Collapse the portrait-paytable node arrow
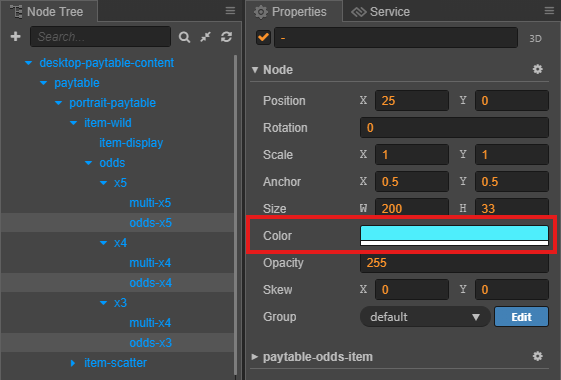Screen dimensions: 561x380 pyautogui.click(x=58, y=103)
